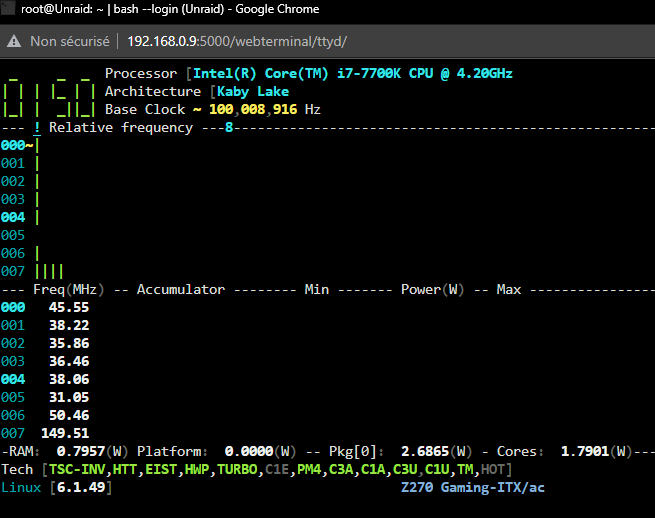This screenshot has height=518, width=655.
Task: Click the processor name 'Intel(R) Core(TM) i7-7700K'
Action: 297,74
